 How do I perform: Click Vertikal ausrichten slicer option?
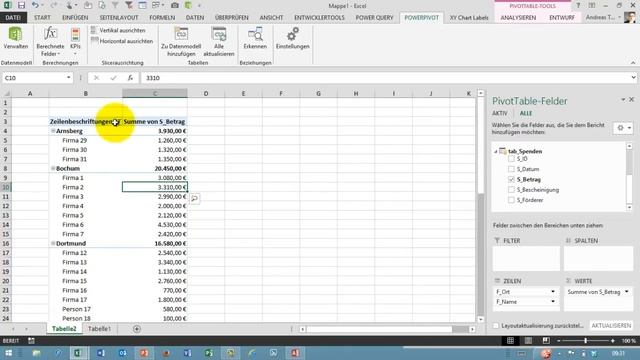118,31
